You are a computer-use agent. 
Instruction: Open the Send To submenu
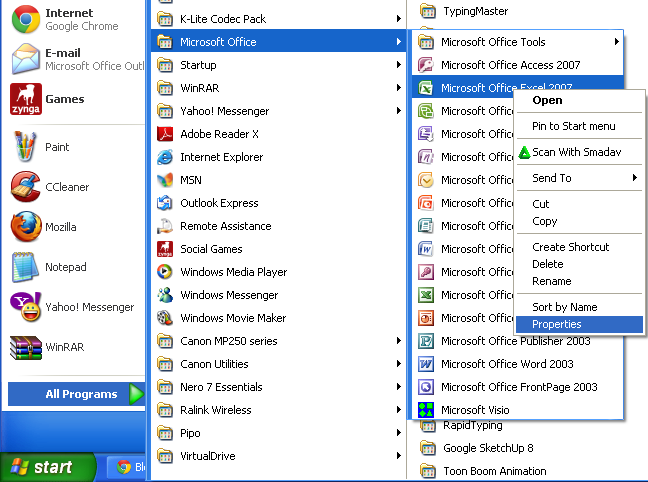pyautogui.click(x=579, y=178)
